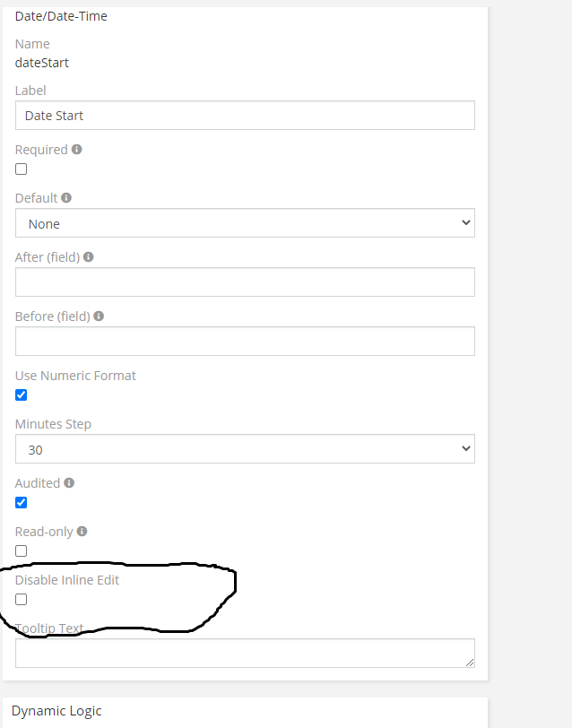Uncheck the Audited checkbox
The image size is (572, 728).
point(21,503)
